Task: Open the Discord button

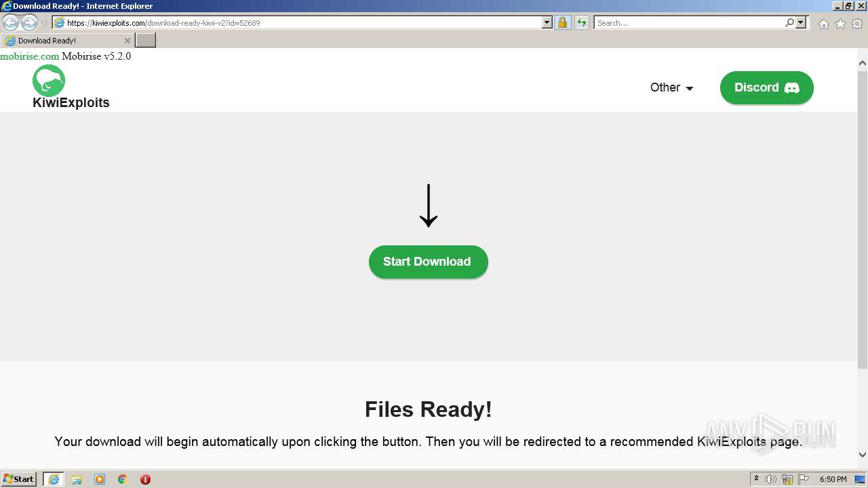Action: tap(766, 87)
